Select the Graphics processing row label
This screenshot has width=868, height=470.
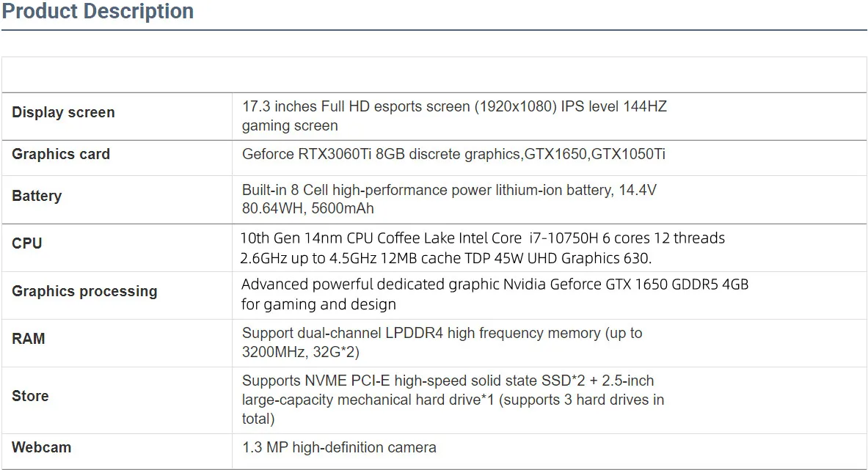pos(84,291)
